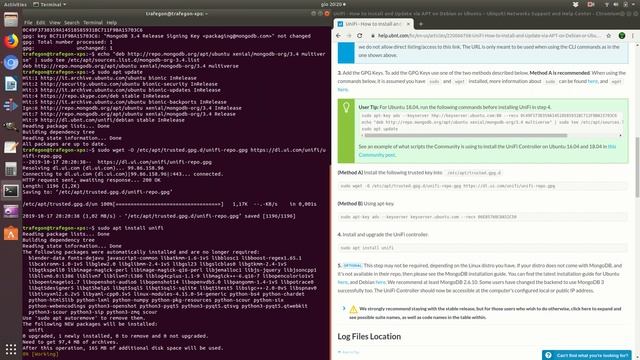Open Chromium from the dock

point(11,62)
